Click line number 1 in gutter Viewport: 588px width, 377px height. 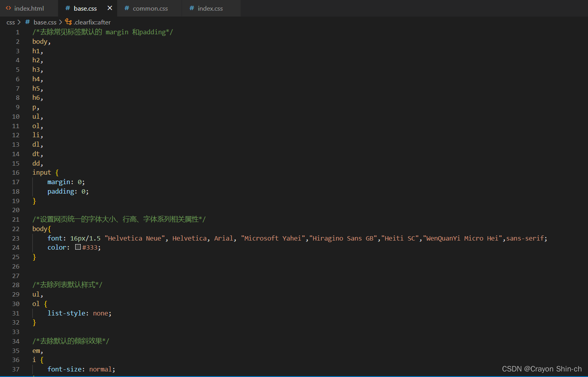point(17,32)
